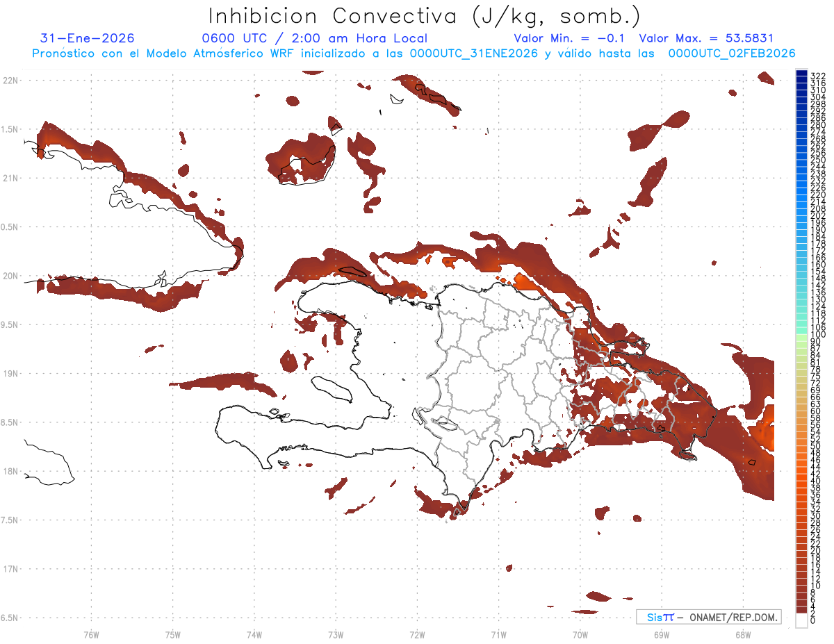Click the '71W' longitude label

coord(499,634)
